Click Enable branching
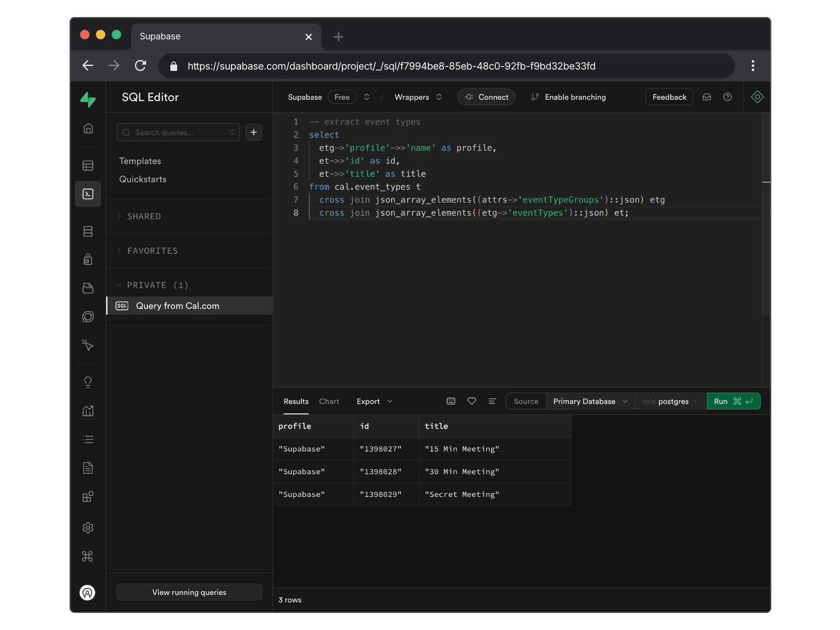840x630 pixels. pos(568,97)
